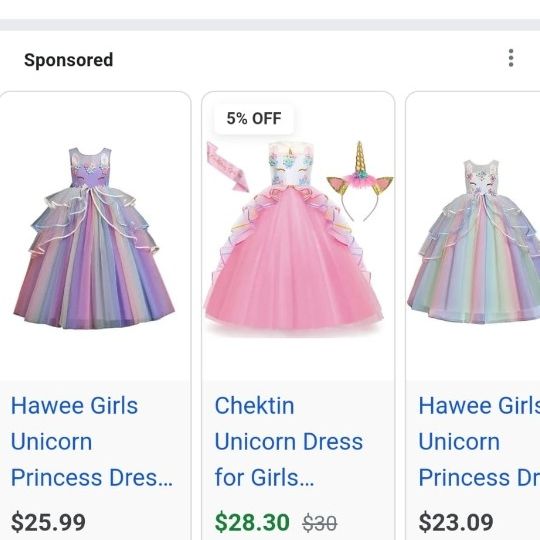Click the unicorn horn headband in Chektin image
The width and height of the screenshot is (540, 540).
click(x=360, y=180)
